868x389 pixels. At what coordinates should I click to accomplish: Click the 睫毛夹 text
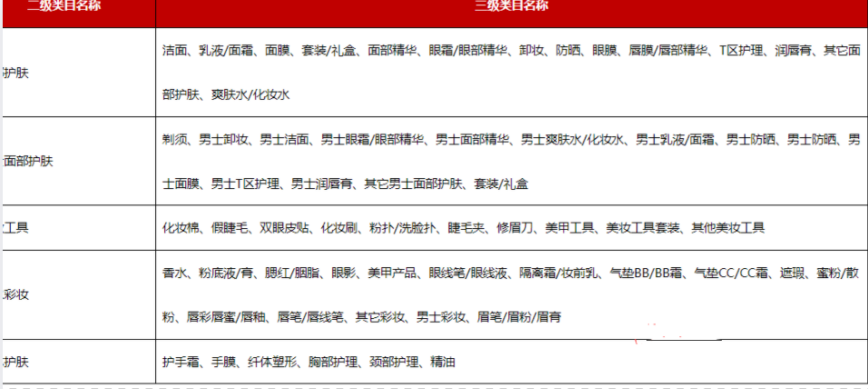coord(465,228)
